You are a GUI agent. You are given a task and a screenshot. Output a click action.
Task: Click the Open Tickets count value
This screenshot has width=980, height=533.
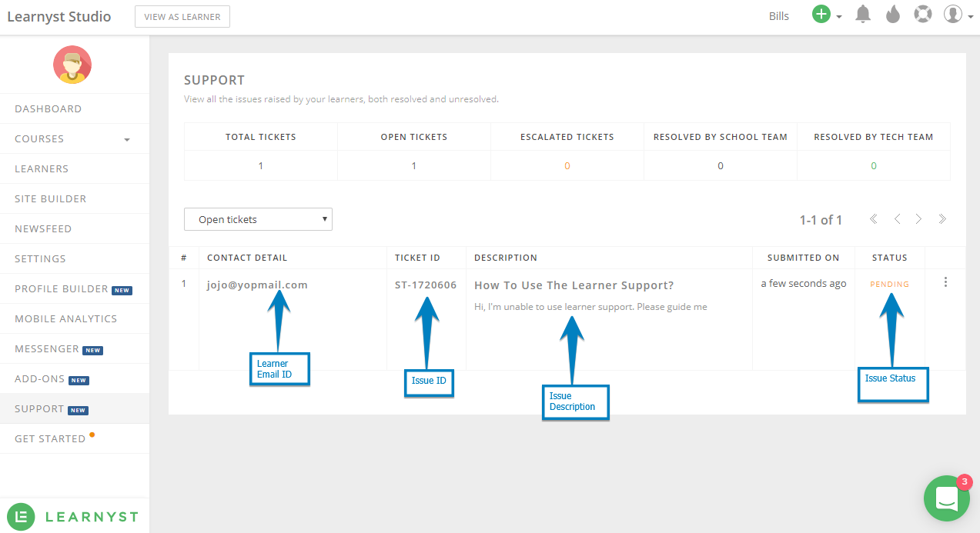[414, 165]
